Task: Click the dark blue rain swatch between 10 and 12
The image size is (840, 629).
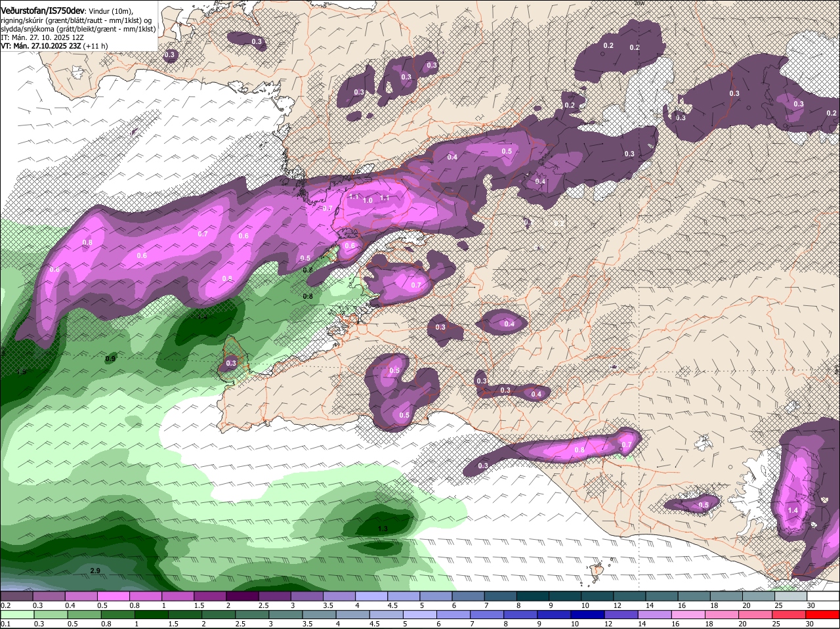Action: pos(588,615)
